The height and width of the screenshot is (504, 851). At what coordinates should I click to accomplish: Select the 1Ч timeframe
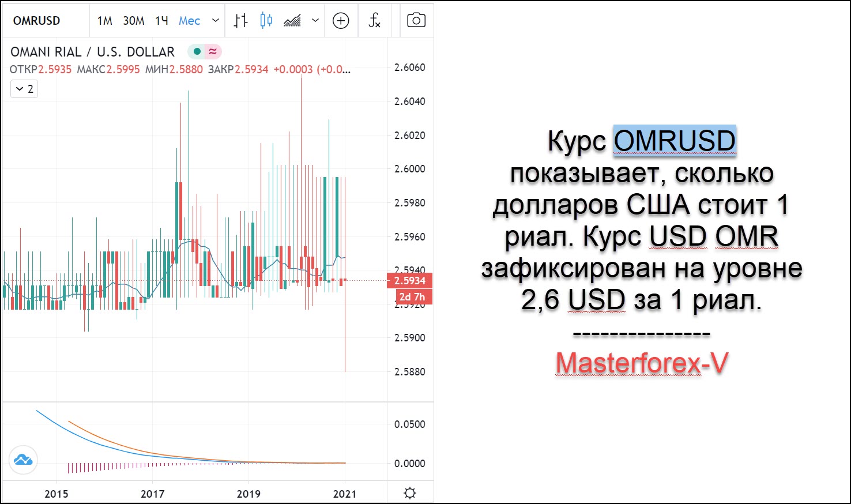(161, 21)
